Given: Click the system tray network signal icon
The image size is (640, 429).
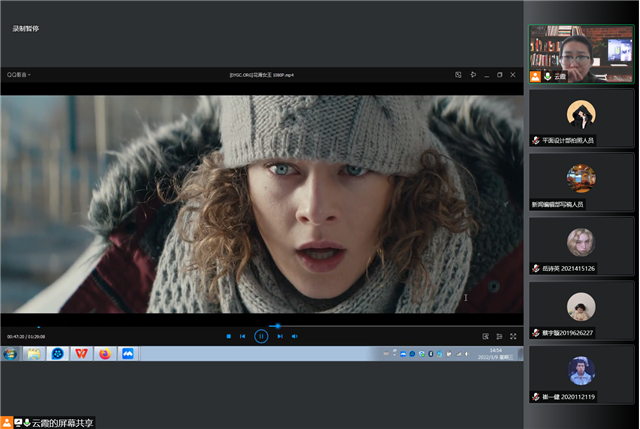Looking at the screenshot, I should coord(458,354).
